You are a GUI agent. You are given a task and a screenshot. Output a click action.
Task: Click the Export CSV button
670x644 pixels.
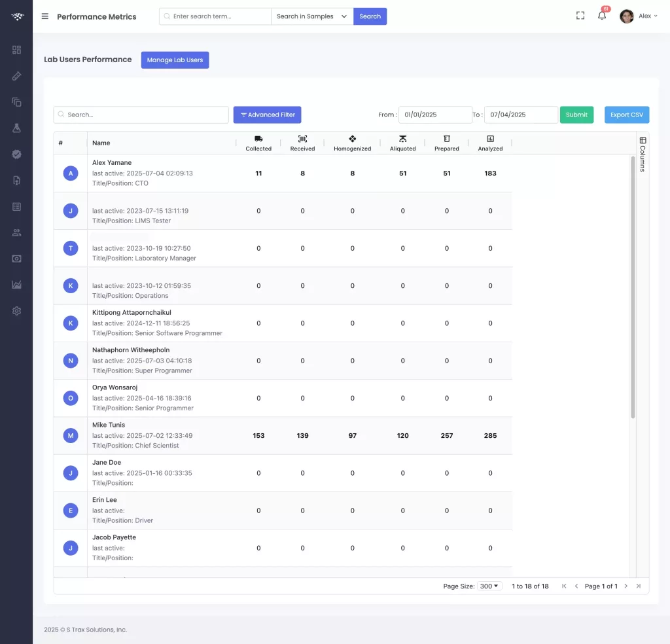point(626,115)
